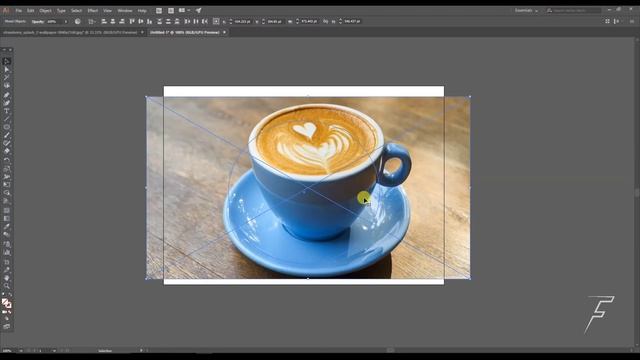
Task: Click the Recolor Artwork globe icon
Action: (x=78, y=21)
